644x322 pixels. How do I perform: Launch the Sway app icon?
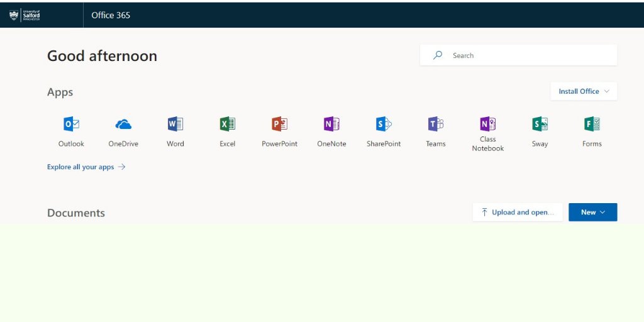[540, 124]
